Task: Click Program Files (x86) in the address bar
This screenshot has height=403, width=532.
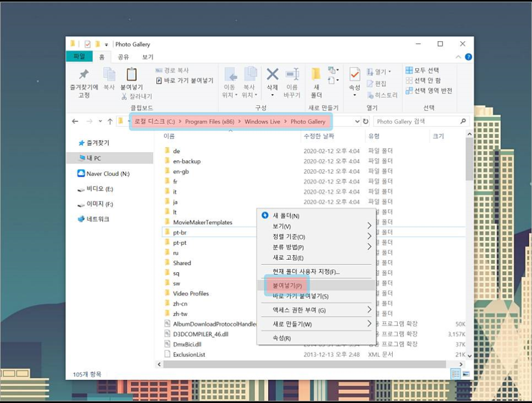Action: (x=210, y=121)
